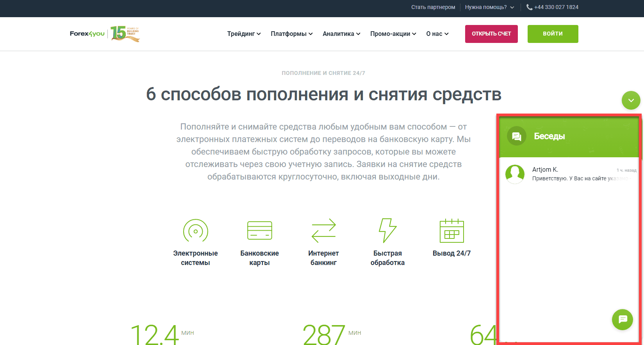The height and width of the screenshot is (345, 644).
Task: Click the 6 способов пополнения heading
Action: click(x=324, y=94)
